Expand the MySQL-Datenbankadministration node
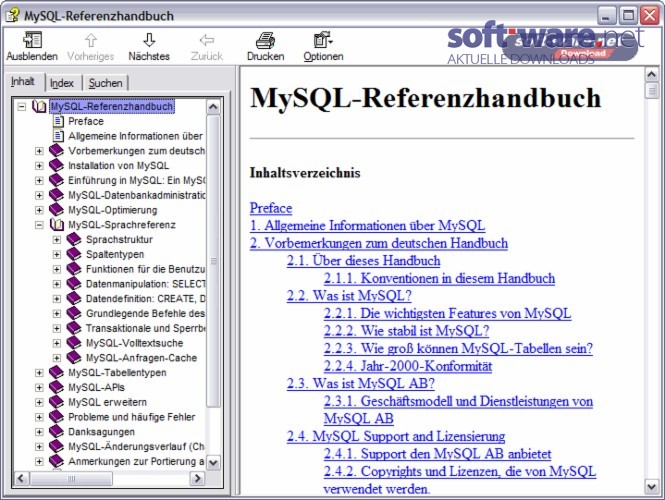 click(x=39, y=196)
